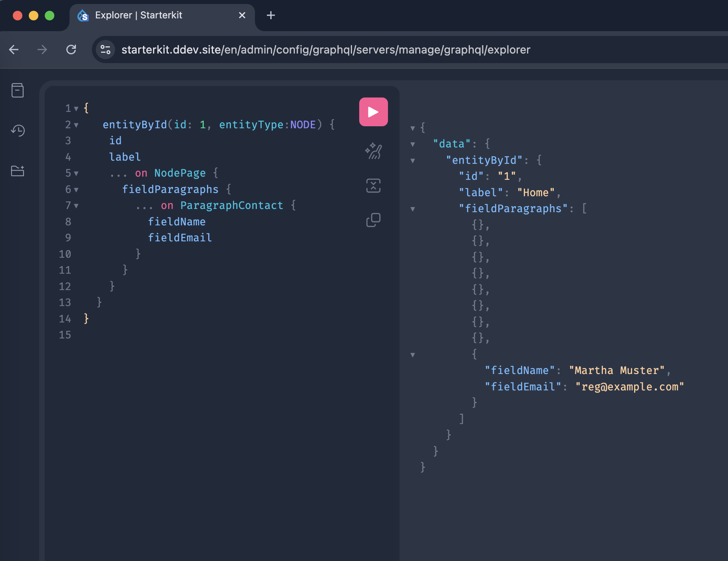Fold fieldParagraphs block on line 6
Screen dimensions: 728x561
[x=76, y=189]
